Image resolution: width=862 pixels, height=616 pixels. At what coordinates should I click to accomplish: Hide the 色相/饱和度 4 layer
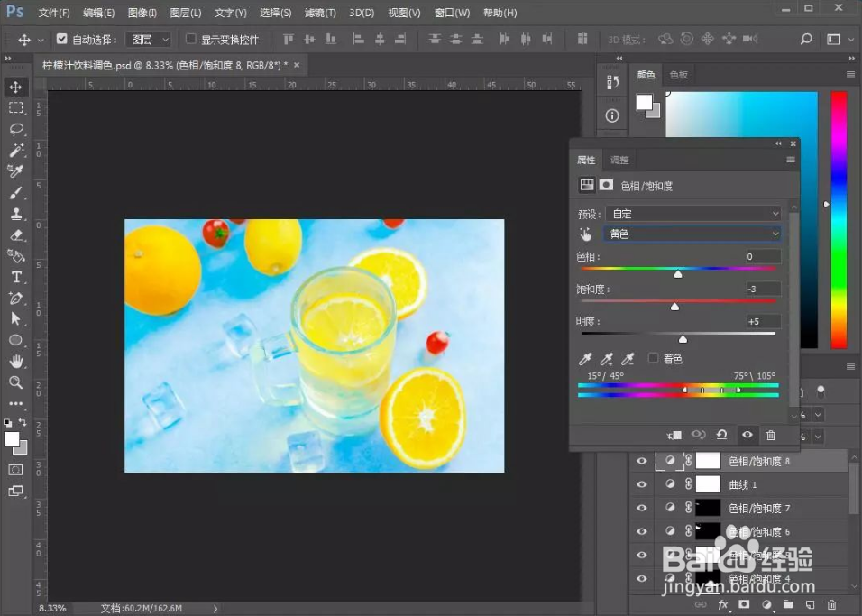tap(642, 579)
